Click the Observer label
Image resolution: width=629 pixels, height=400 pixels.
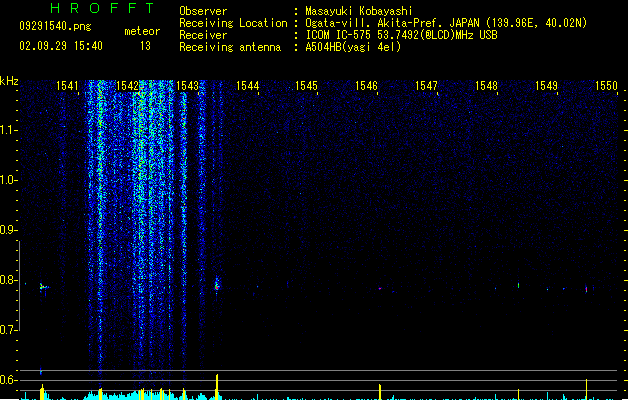tap(203, 11)
